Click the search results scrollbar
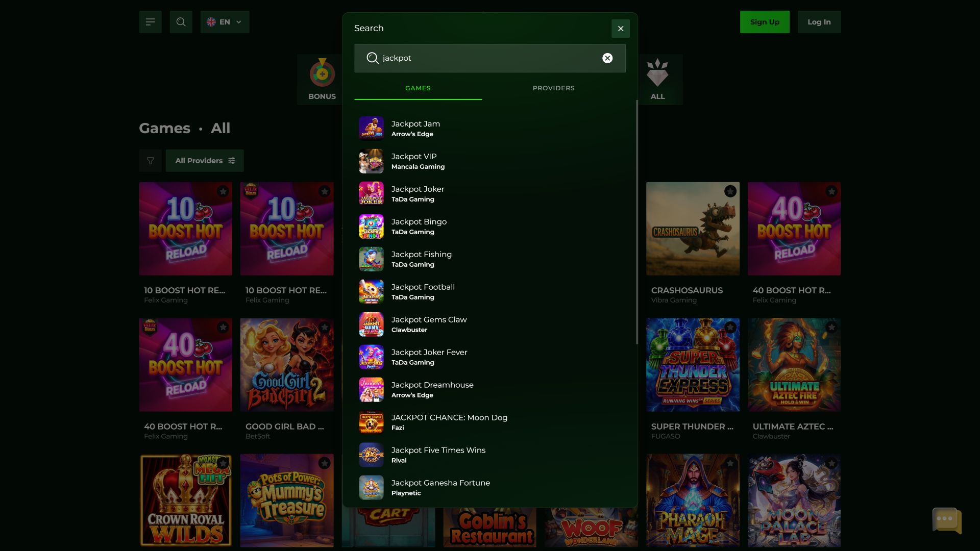Viewport: 980px width, 551px height. pyautogui.click(x=636, y=222)
